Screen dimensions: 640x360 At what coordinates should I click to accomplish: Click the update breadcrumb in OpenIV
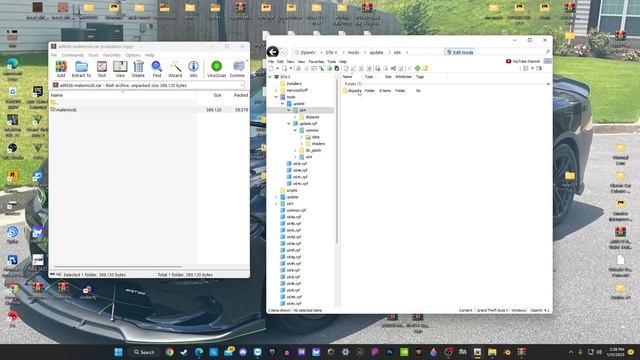376,52
